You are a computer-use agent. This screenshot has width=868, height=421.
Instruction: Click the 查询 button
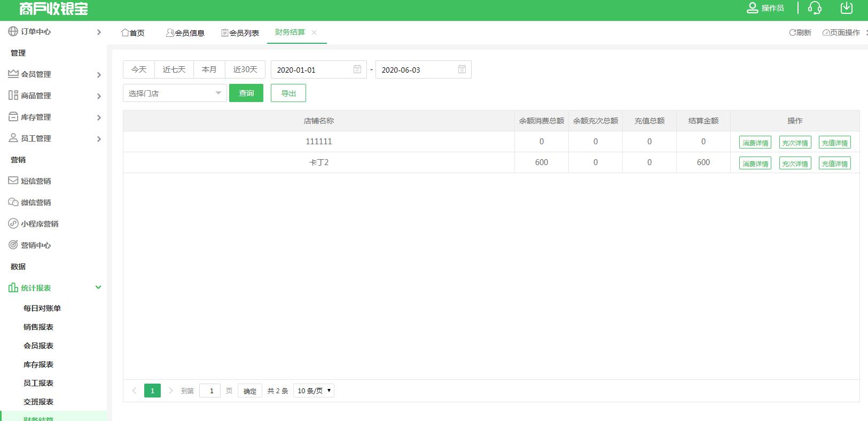point(246,93)
